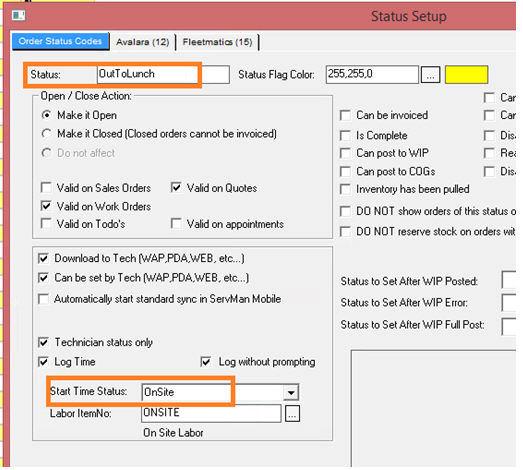Click the Status Setup window icon
Image resolution: width=523 pixels, height=470 pixels.
click(x=18, y=15)
